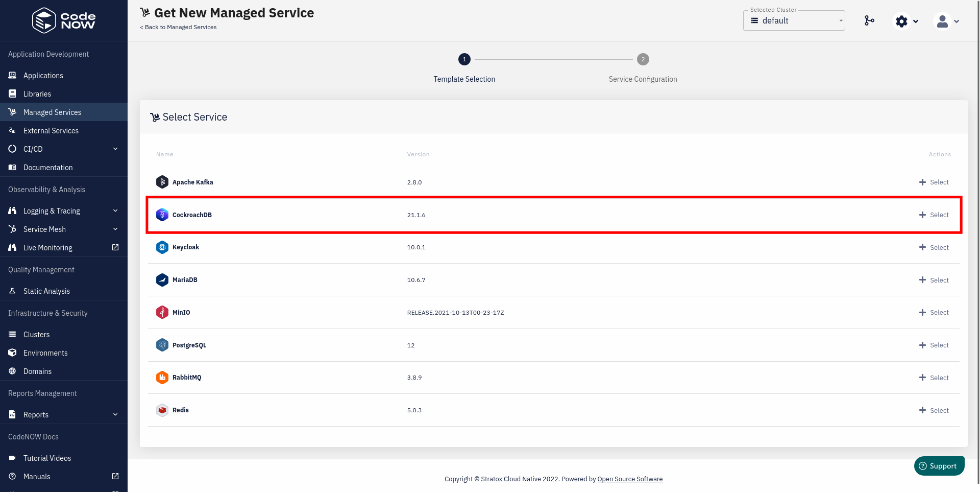Open Tutorial Videos in sidebar

point(64,458)
